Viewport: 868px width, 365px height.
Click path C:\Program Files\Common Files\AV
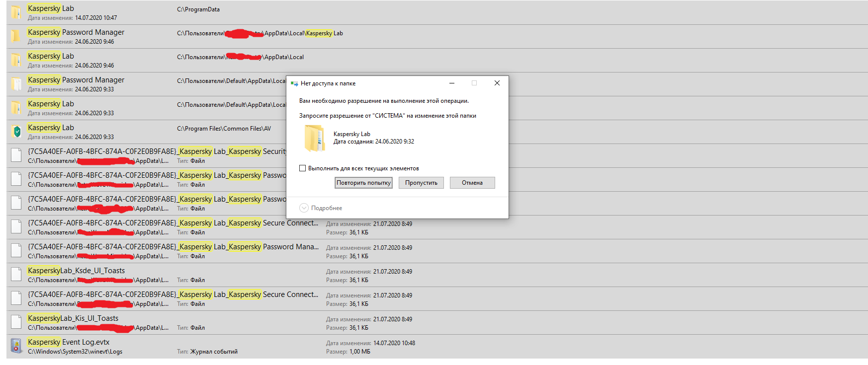point(224,129)
